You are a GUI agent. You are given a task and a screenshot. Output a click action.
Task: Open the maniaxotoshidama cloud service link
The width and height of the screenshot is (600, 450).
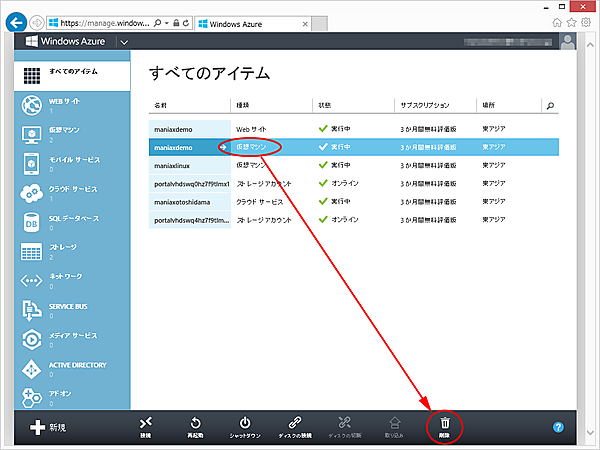click(x=186, y=201)
